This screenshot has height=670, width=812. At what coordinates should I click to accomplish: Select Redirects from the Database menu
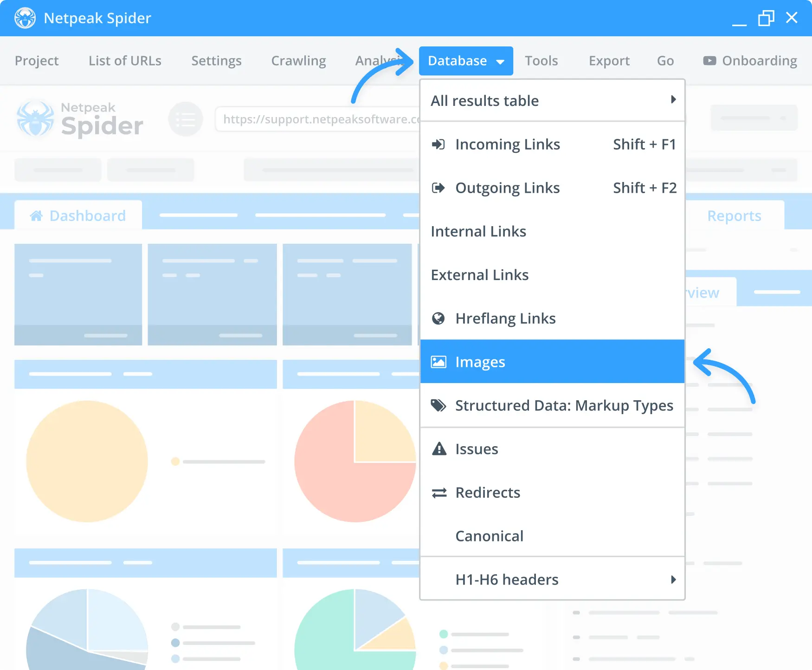(x=552, y=493)
